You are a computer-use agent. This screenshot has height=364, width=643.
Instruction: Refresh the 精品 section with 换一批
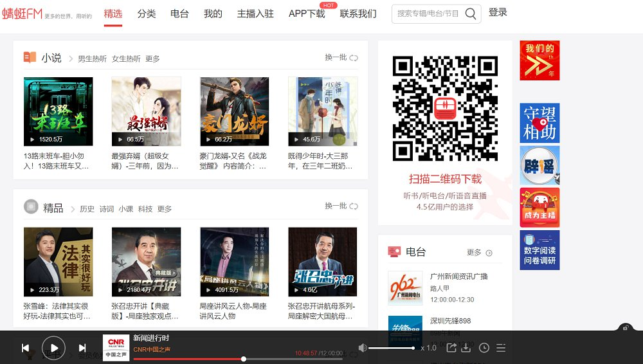coord(341,206)
